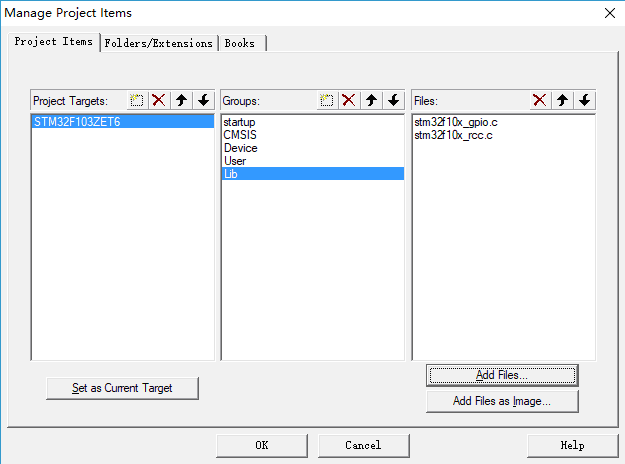Select the Lib group
Screen dimensions: 625x464
(x=313, y=173)
